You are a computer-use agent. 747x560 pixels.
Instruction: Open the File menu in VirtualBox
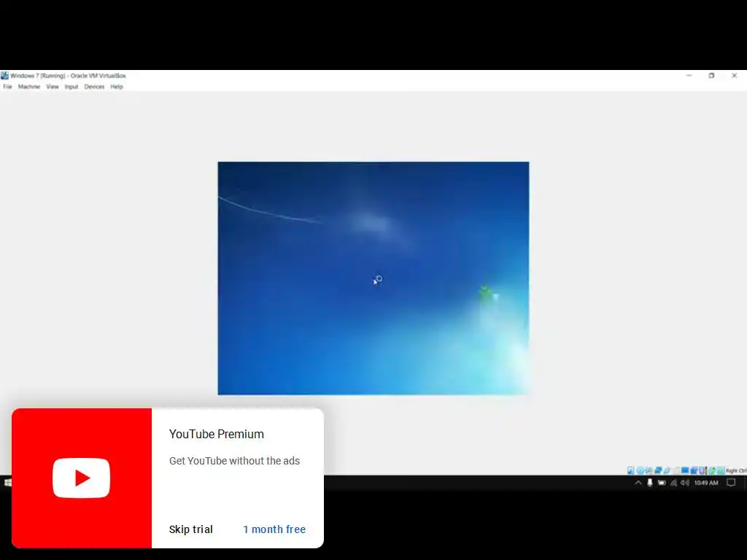coord(7,87)
